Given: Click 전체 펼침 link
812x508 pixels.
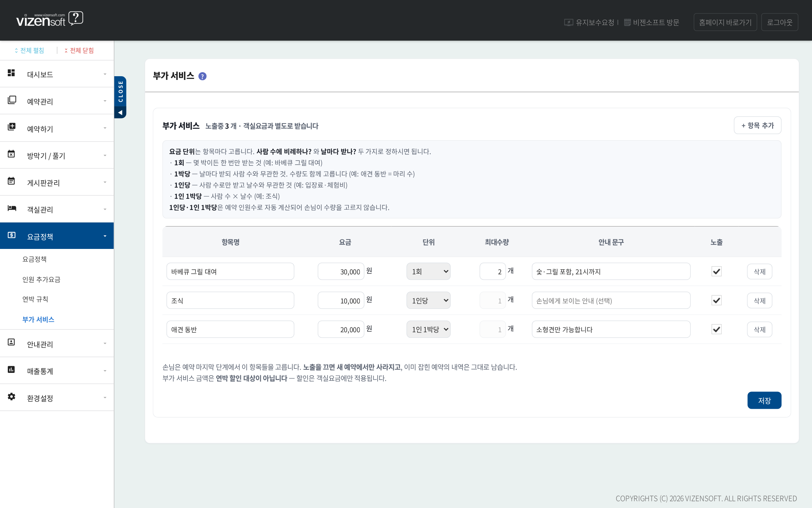Looking at the screenshot, I should point(29,50).
